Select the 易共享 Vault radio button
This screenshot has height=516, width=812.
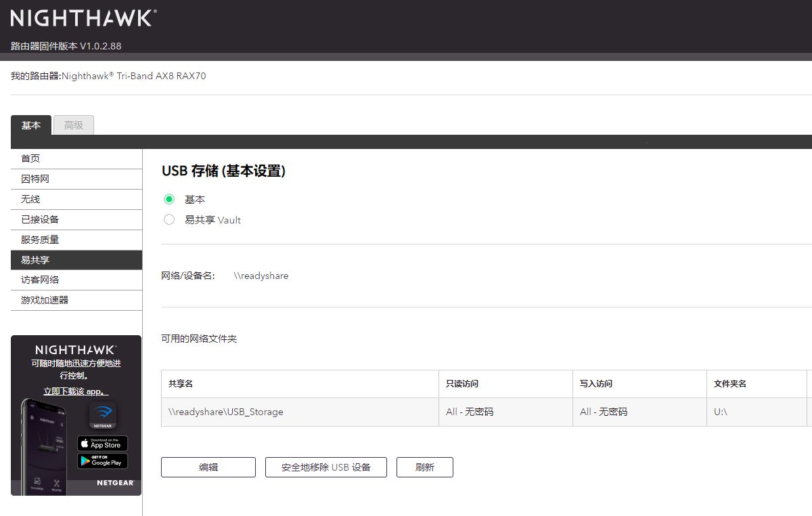point(169,219)
